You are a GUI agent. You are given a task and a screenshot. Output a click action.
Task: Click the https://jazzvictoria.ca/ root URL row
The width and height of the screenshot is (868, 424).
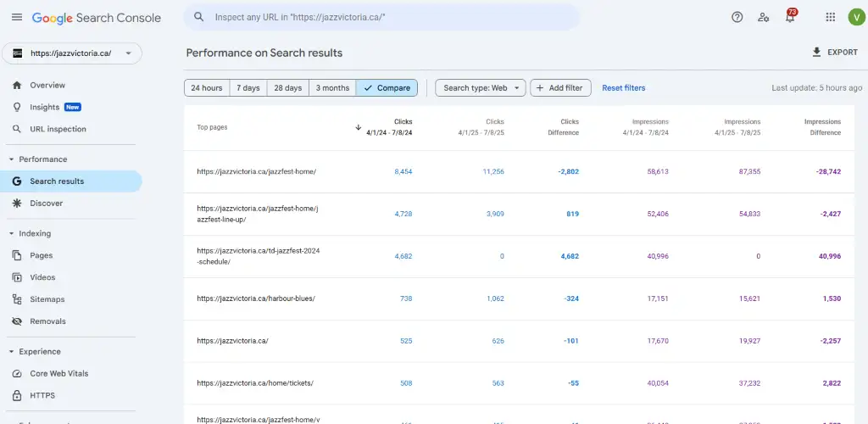(x=232, y=341)
